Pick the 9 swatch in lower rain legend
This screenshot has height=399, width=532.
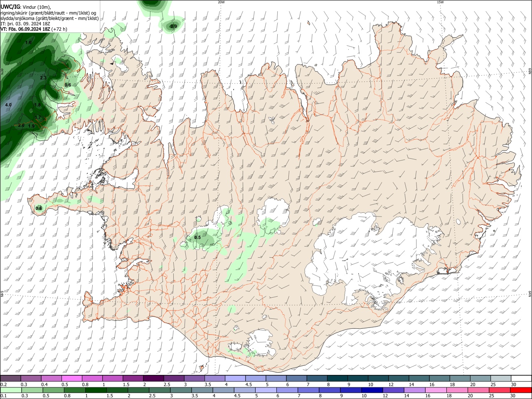(x=351, y=390)
